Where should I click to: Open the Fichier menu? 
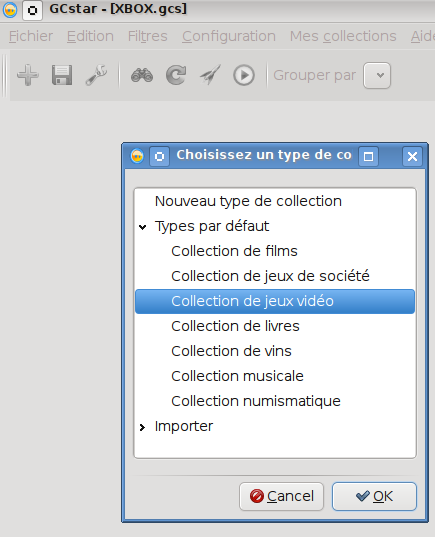[30, 36]
